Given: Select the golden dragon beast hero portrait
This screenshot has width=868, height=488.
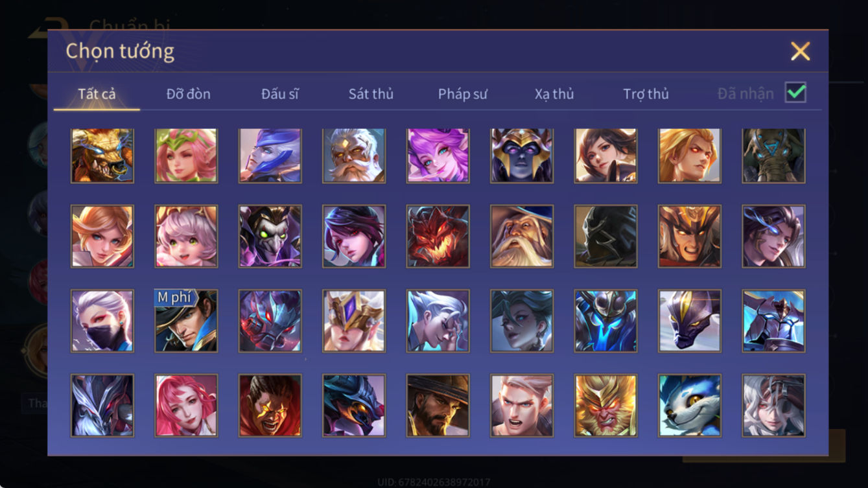Looking at the screenshot, I should (102, 156).
